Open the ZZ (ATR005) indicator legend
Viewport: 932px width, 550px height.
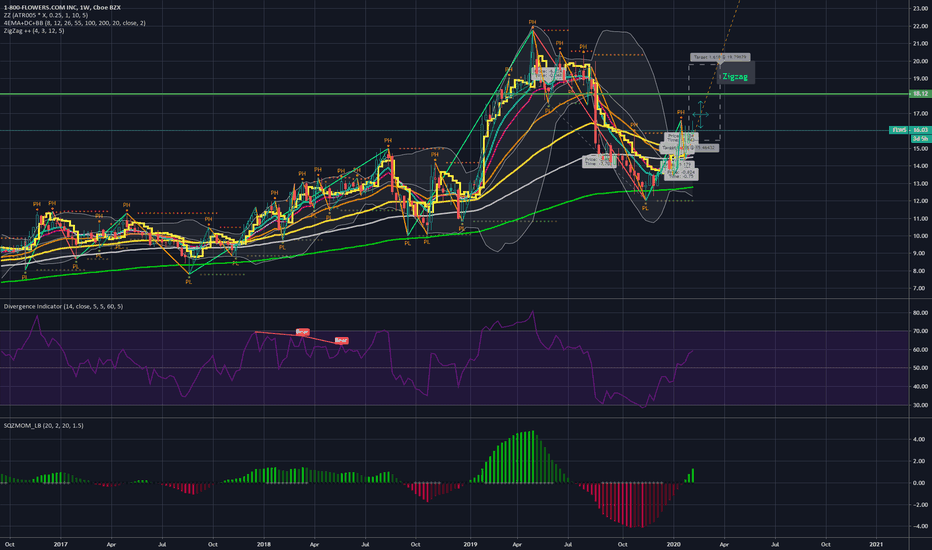click(x=46, y=15)
